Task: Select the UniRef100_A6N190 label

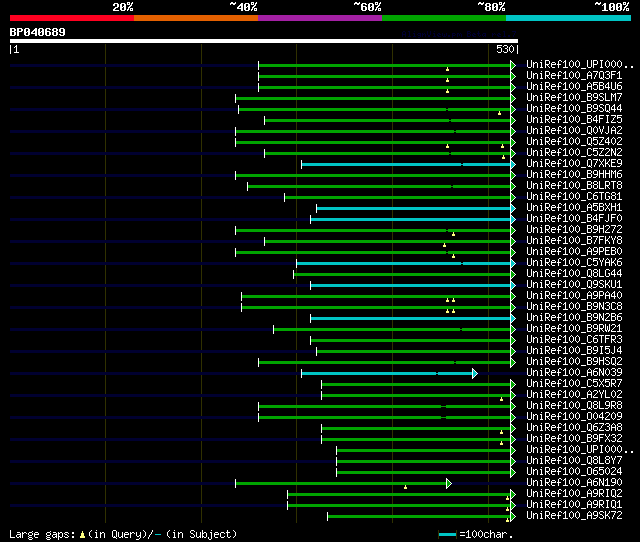Action: [574, 483]
